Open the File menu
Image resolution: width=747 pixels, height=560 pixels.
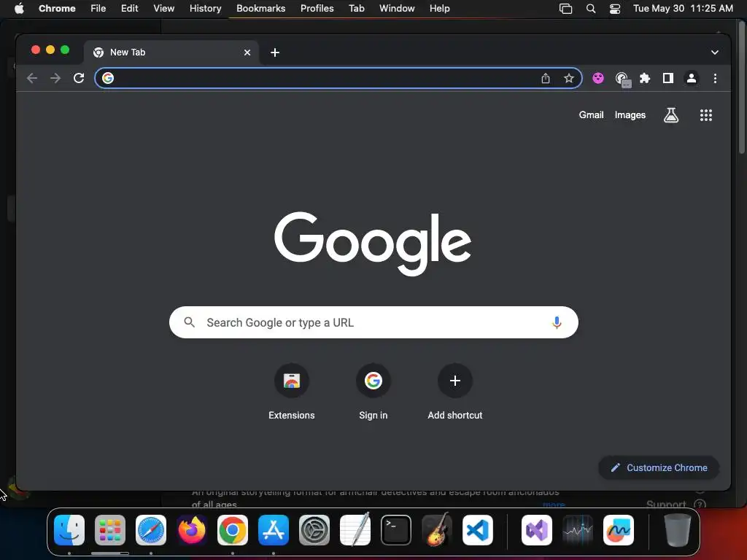click(x=98, y=9)
